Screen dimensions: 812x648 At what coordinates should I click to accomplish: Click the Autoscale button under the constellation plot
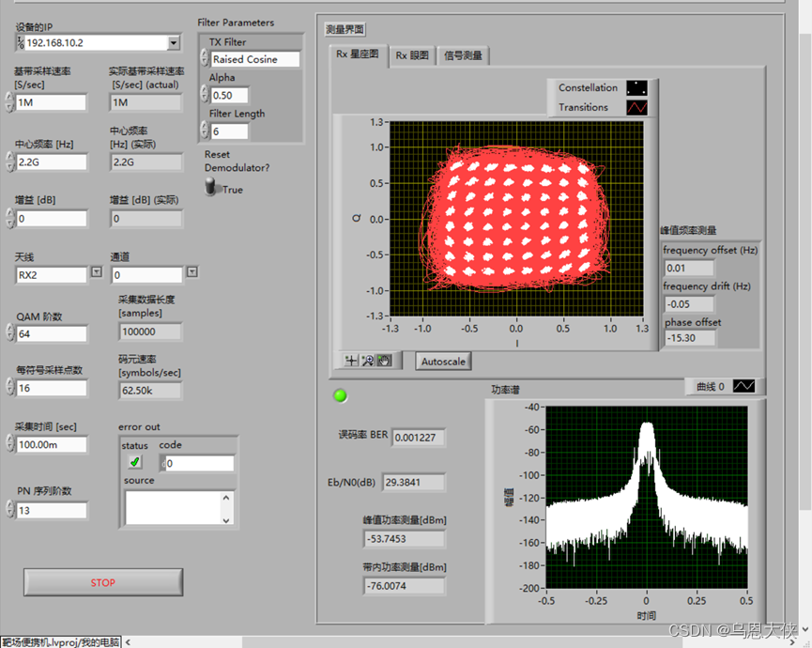[x=441, y=360]
